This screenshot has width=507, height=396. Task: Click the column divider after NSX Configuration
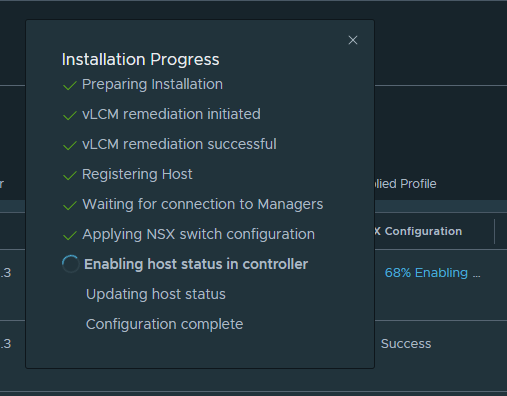pos(495,231)
